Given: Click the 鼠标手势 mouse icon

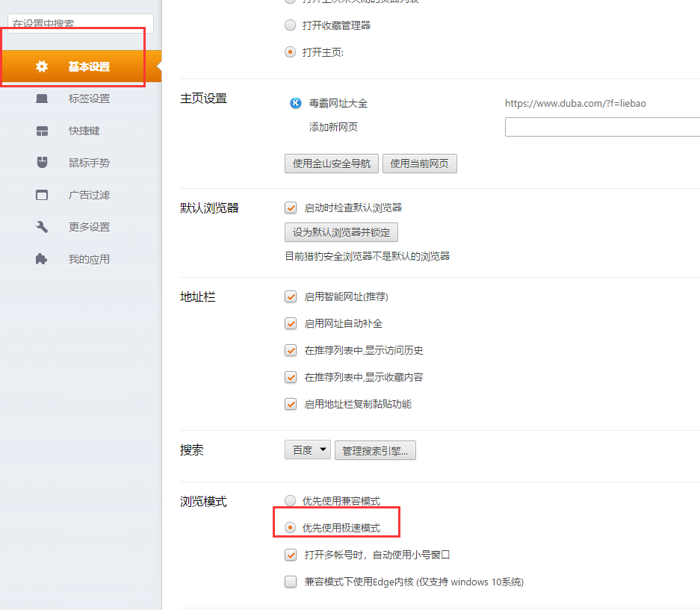Looking at the screenshot, I should click(42, 163).
